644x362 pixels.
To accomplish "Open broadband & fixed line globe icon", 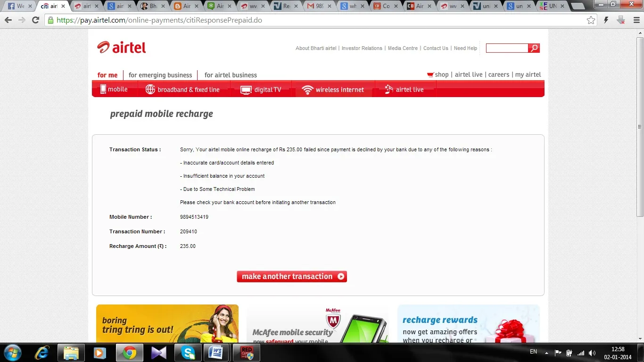I will 150,89.
